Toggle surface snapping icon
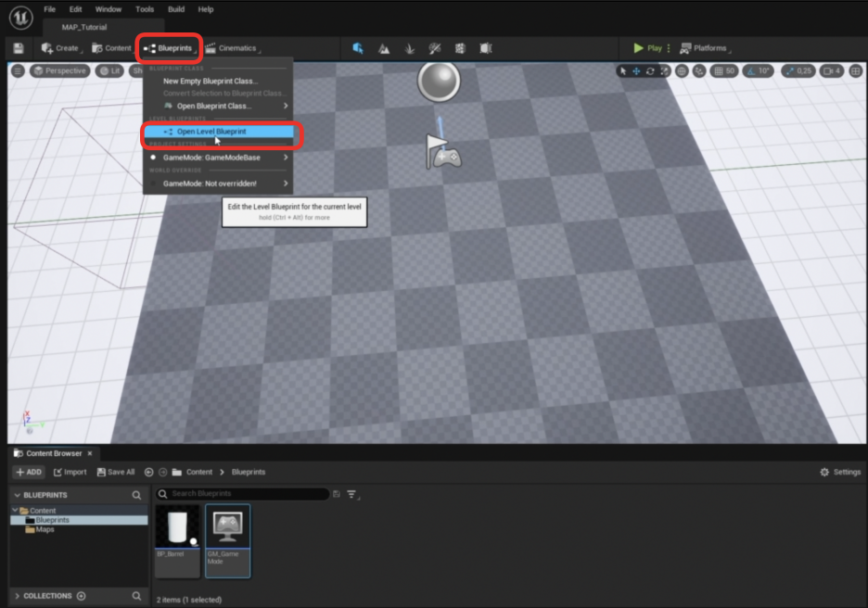Viewport: 868px width, 608px height. 700,70
